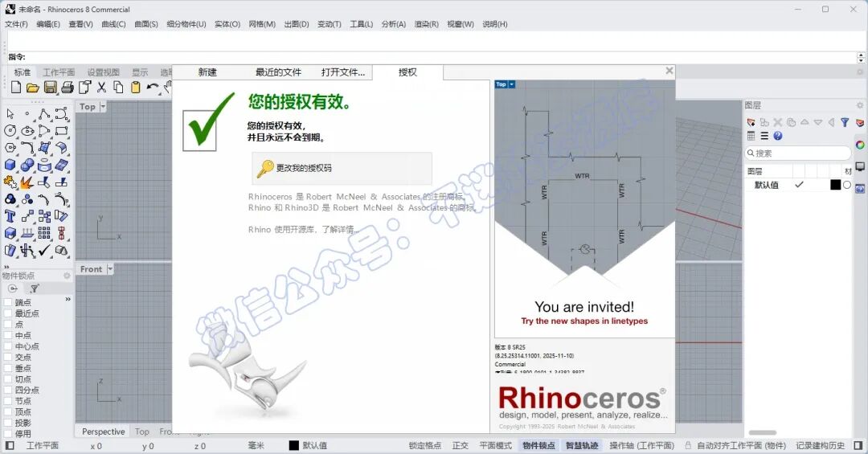Click the Undo arrow icon
Viewport: 868px width, 454px height.
point(153,87)
